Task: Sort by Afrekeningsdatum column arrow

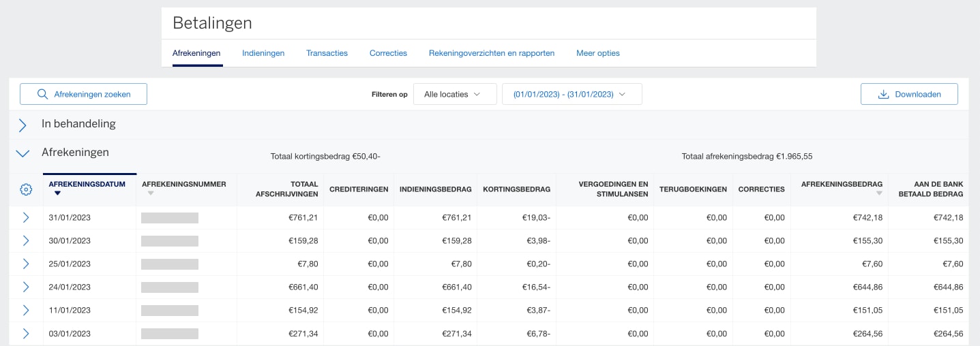Action: coord(57,193)
